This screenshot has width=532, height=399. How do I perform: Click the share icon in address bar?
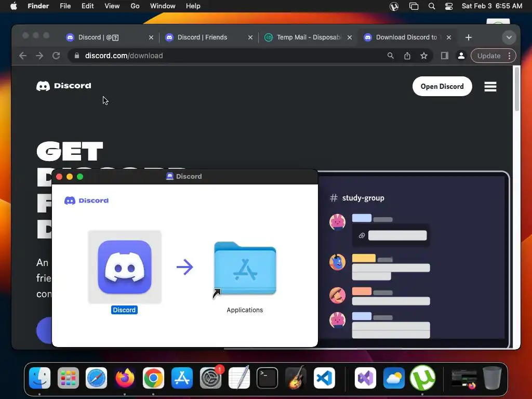(x=407, y=56)
